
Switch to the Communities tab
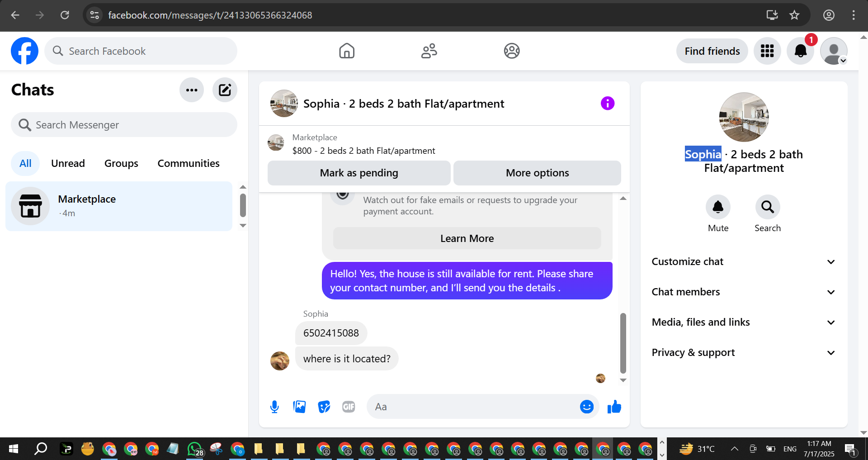point(189,163)
